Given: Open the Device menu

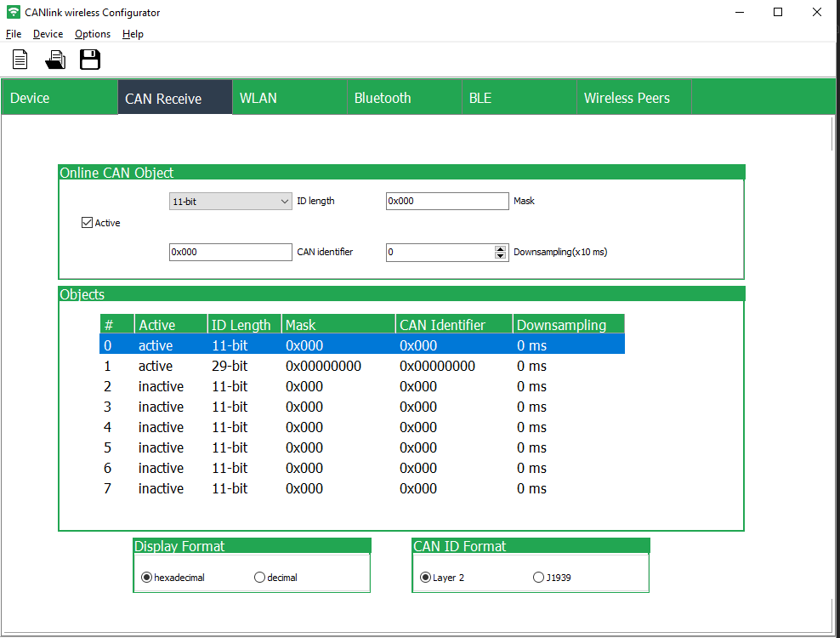Looking at the screenshot, I should pos(48,34).
